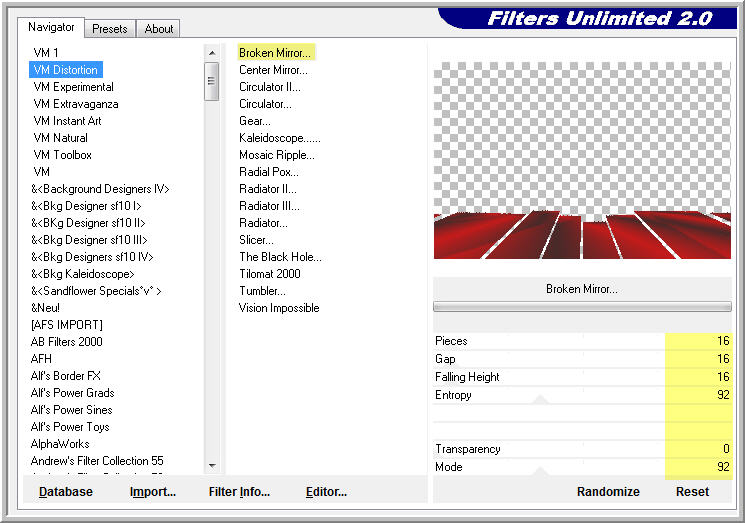Click the Broken Mirror... title button under preview

click(x=582, y=289)
